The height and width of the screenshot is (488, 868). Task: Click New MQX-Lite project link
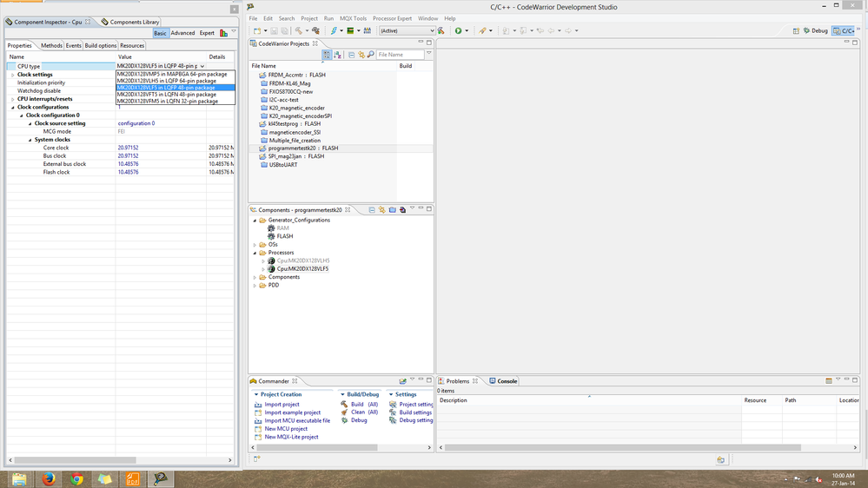pos(291,437)
